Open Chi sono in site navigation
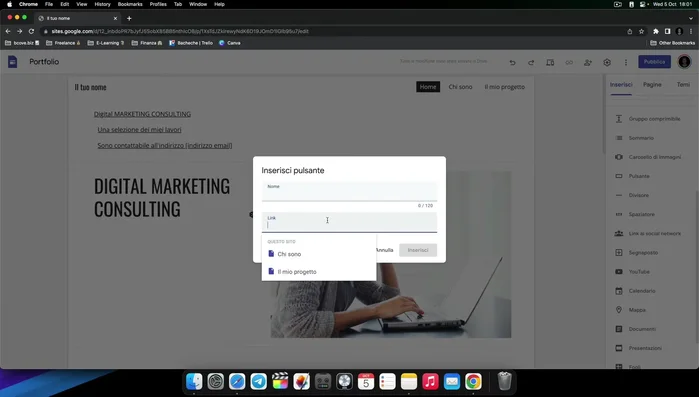699x397 pixels. point(460,87)
